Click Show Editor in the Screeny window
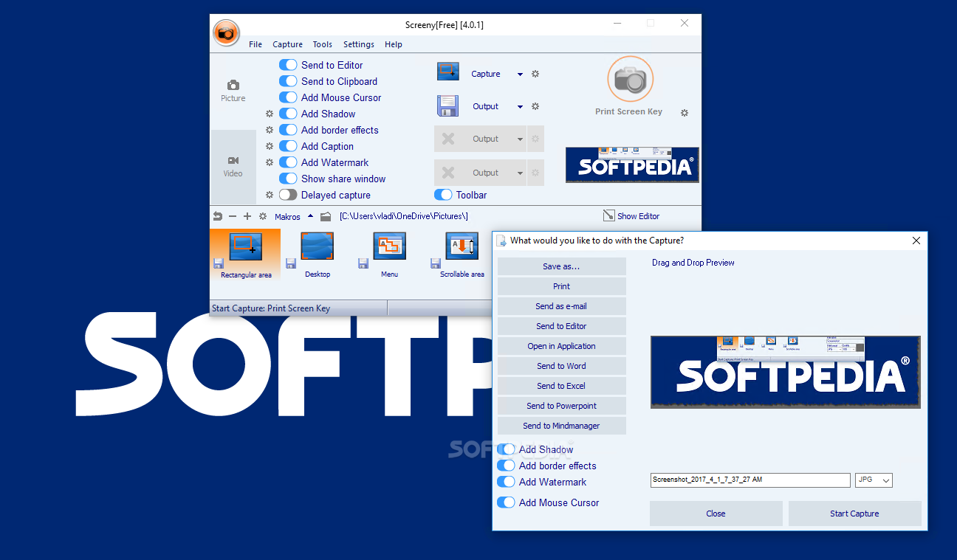 click(631, 216)
